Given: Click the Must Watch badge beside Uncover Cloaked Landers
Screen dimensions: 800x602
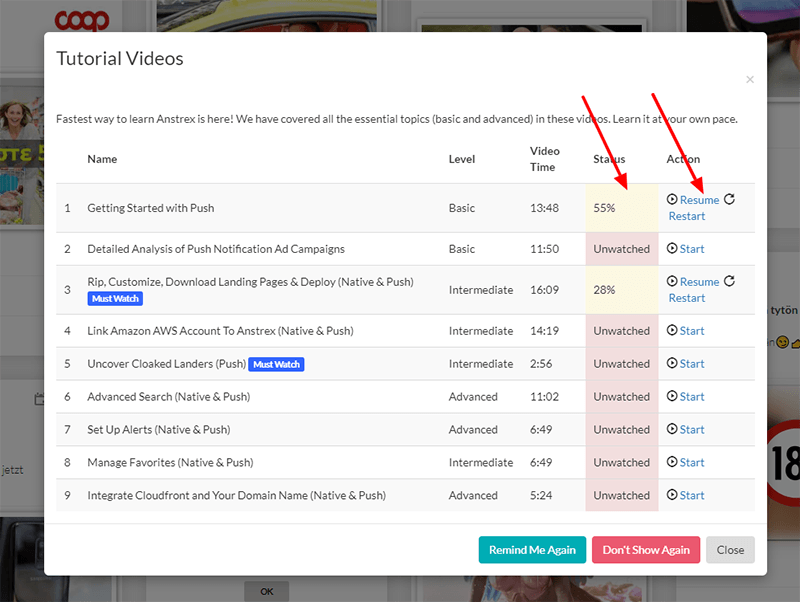Looking at the screenshot, I should (277, 364).
